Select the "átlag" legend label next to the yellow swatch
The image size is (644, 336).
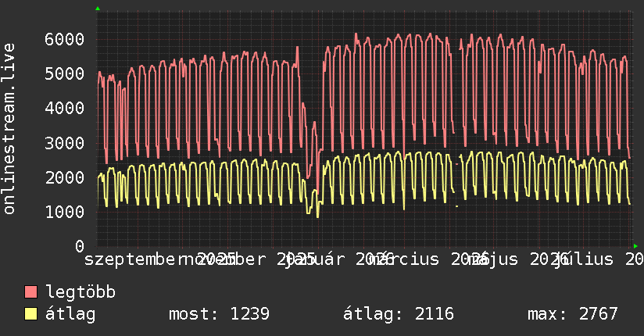70,314
